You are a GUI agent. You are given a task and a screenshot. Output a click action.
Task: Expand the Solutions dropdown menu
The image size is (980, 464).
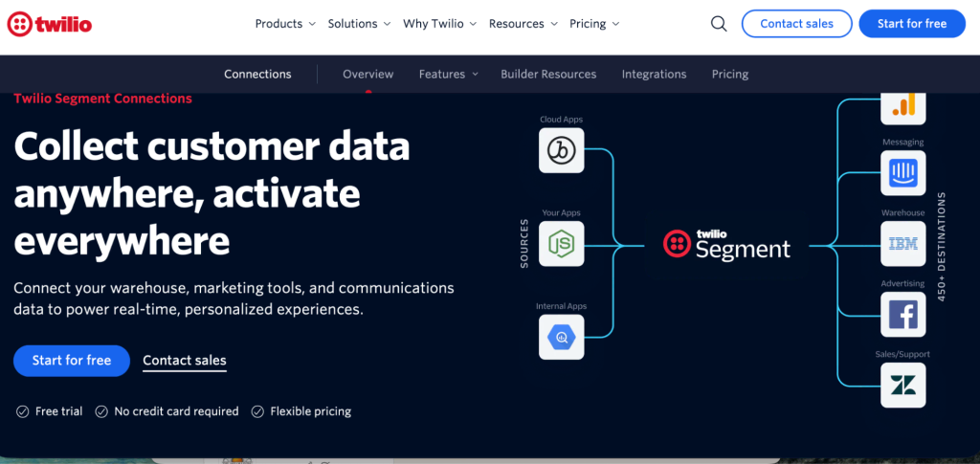360,24
